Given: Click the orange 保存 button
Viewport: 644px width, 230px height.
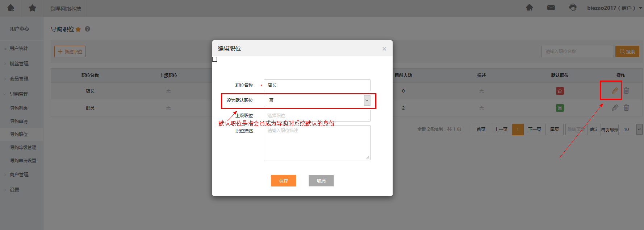Looking at the screenshot, I should point(283,181).
